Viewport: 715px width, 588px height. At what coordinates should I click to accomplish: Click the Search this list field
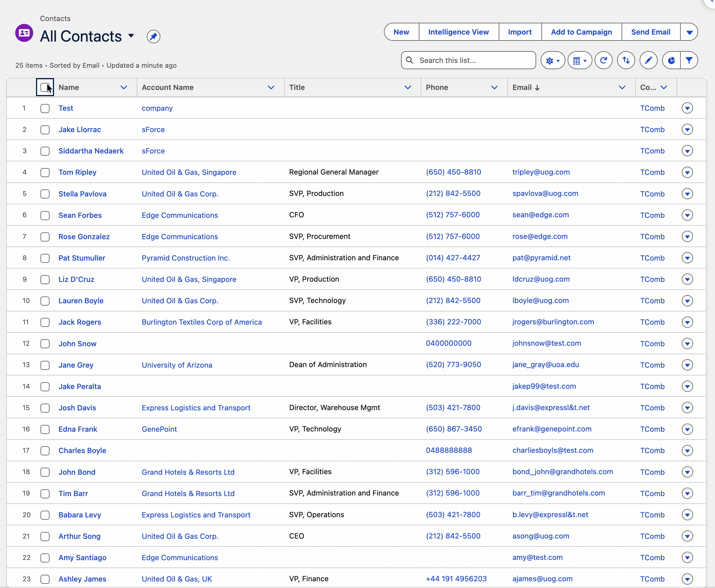[x=468, y=60]
